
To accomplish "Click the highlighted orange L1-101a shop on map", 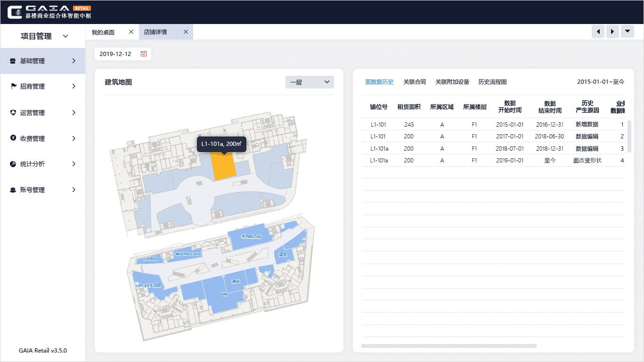I will pos(223,167).
